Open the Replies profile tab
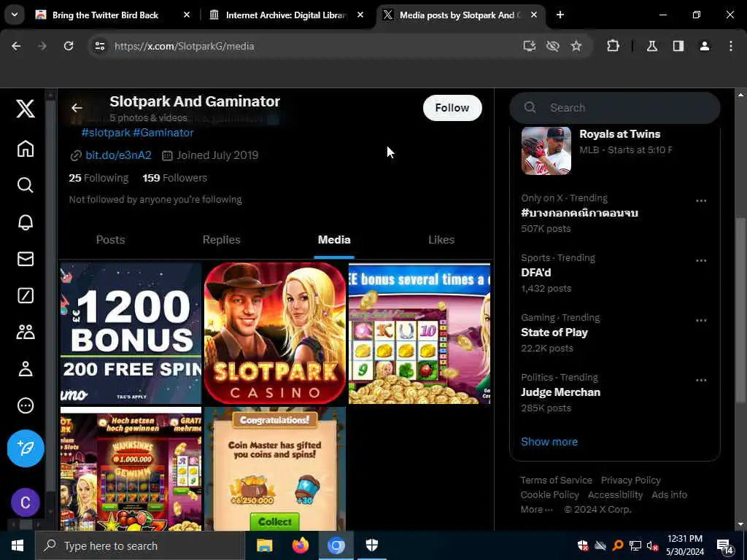The image size is (747, 560). click(x=222, y=239)
